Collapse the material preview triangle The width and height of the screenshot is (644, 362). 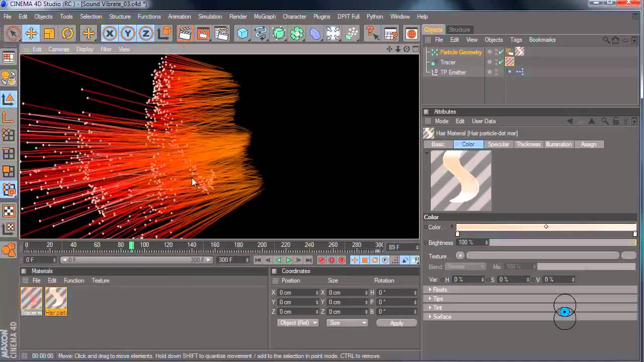(x=428, y=153)
